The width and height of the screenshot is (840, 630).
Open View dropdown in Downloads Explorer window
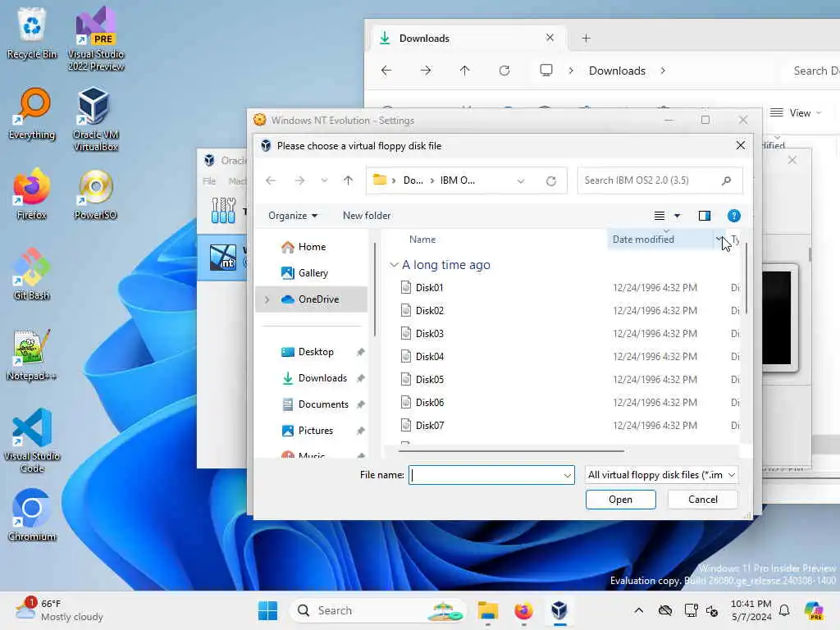[795, 113]
